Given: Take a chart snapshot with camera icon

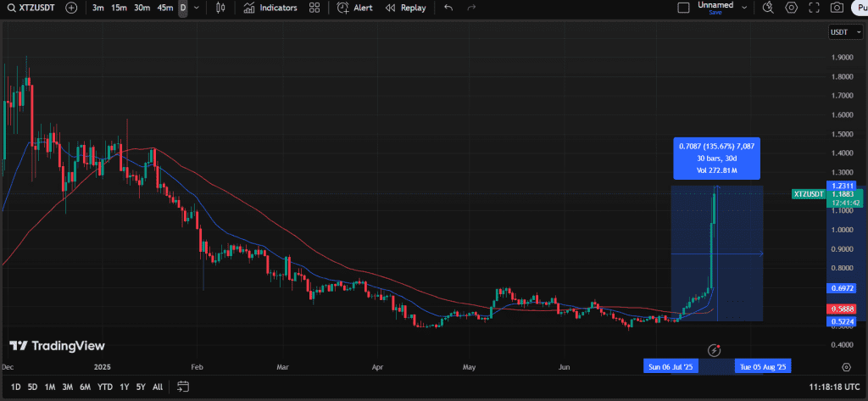Looking at the screenshot, I should coord(837,8).
